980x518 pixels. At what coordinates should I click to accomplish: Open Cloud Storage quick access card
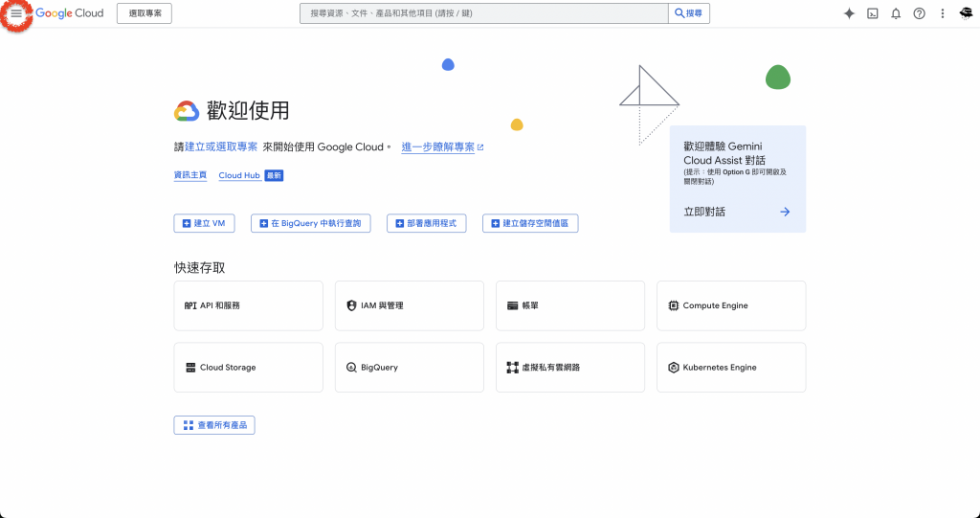click(248, 368)
